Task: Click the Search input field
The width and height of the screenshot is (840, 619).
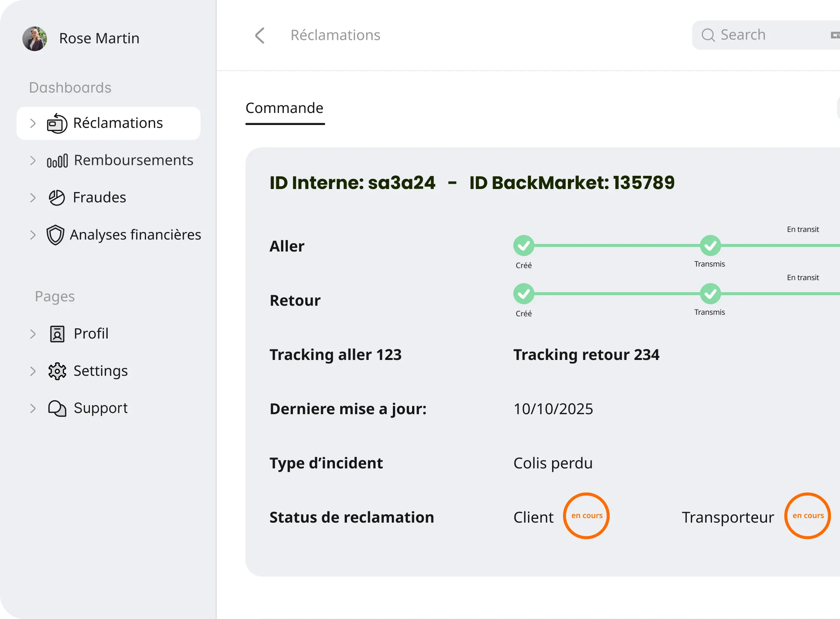Action: pos(768,35)
